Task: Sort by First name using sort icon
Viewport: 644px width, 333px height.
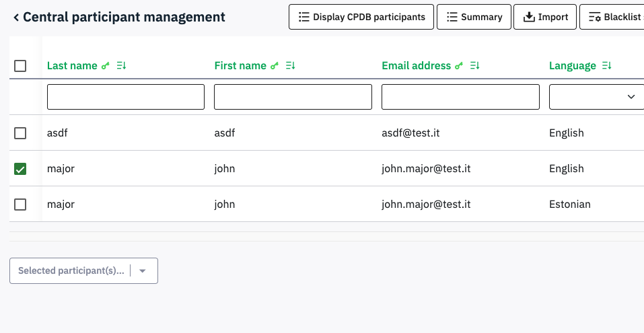Action: [x=290, y=66]
